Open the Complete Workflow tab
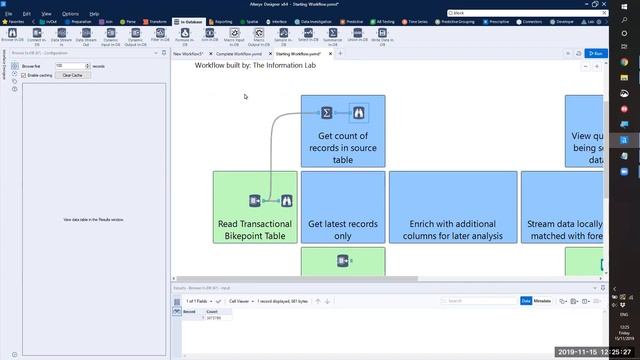The height and width of the screenshot is (360, 640). tap(239, 54)
